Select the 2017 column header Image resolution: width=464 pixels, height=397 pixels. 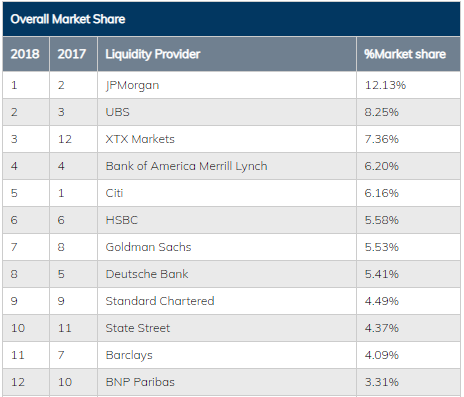pos(72,54)
